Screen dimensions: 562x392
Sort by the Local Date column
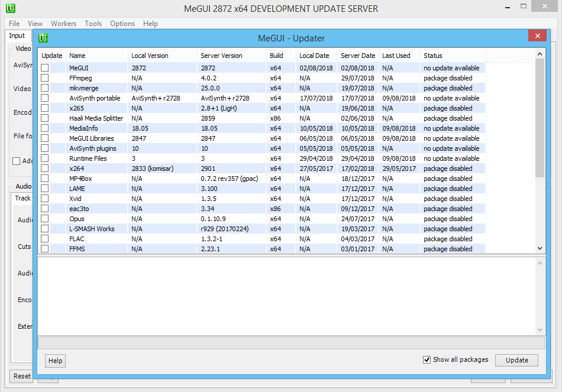[316, 56]
